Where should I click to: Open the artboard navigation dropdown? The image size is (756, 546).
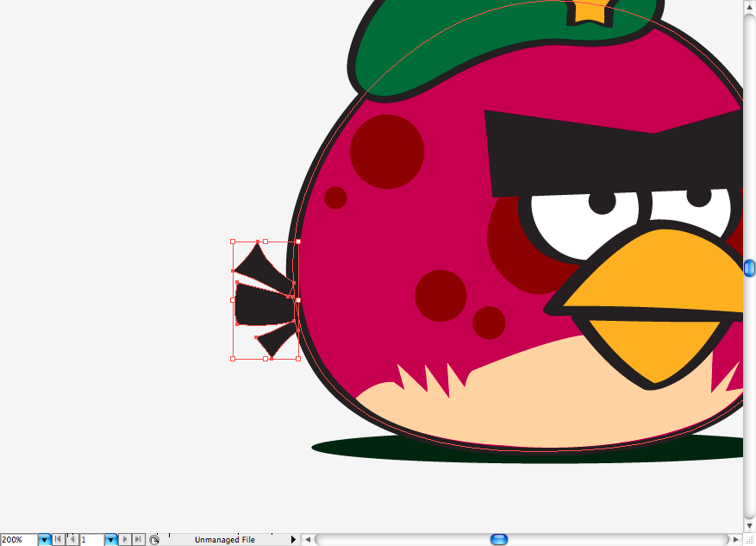(111, 540)
